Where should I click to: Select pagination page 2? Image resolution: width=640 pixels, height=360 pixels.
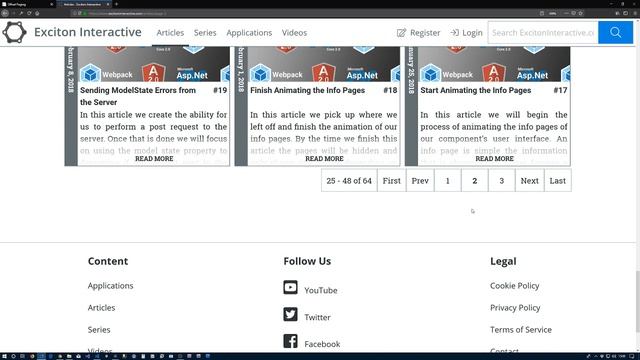(475, 180)
